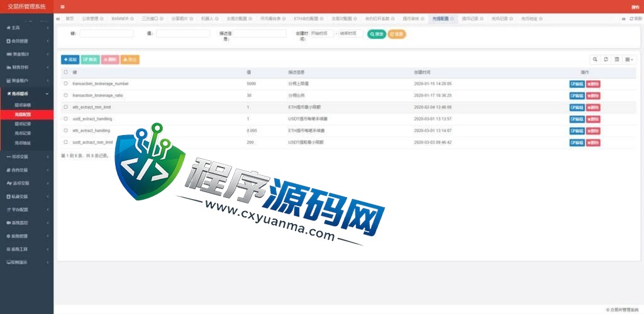Check the eth_extract_min_limit row checkbox

[65, 107]
